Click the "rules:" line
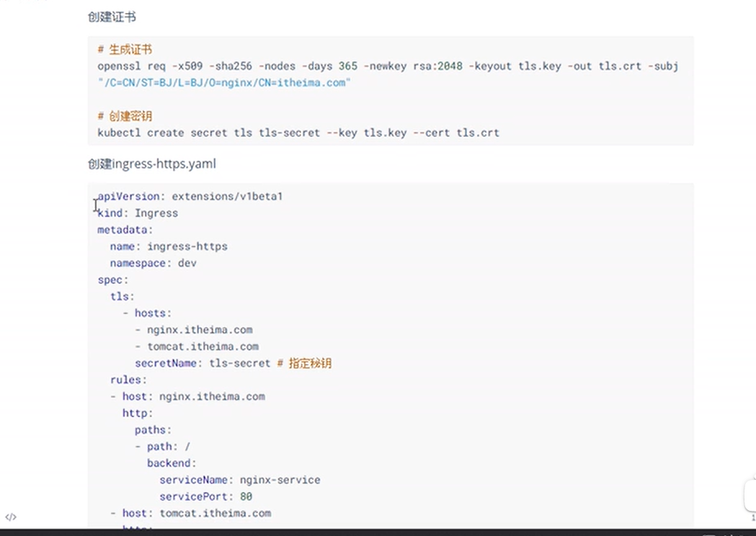This screenshot has height=536, width=756. tap(128, 380)
